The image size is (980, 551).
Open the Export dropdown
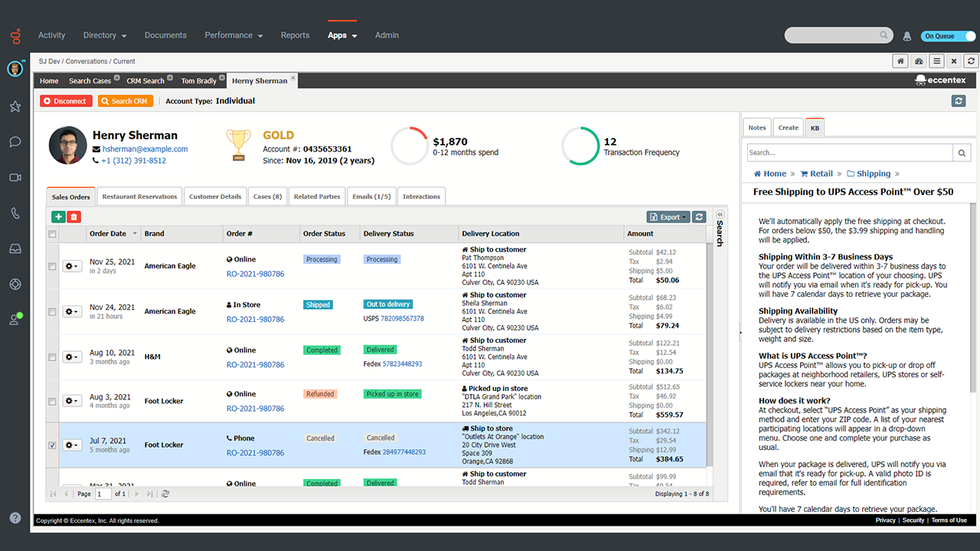(668, 217)
